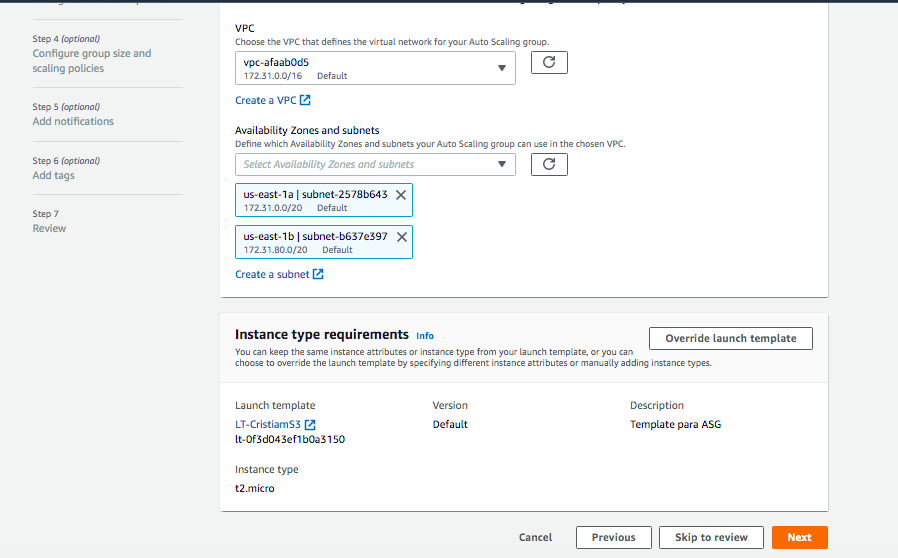Cancel the Auto Scaling group wizard

535,537
